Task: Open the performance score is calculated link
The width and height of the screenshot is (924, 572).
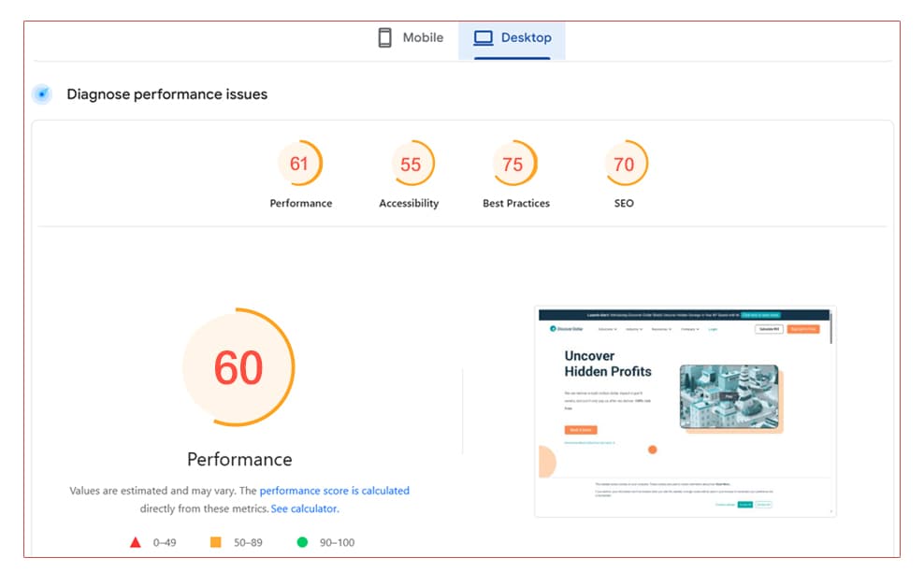Action: 334,490
